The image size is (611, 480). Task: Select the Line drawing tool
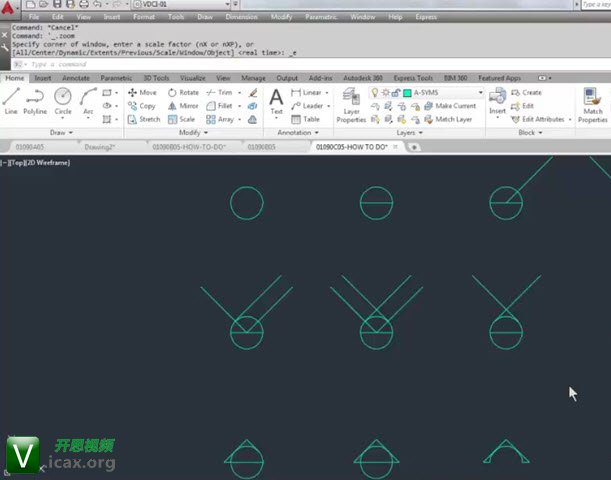(x=11, y=101)
